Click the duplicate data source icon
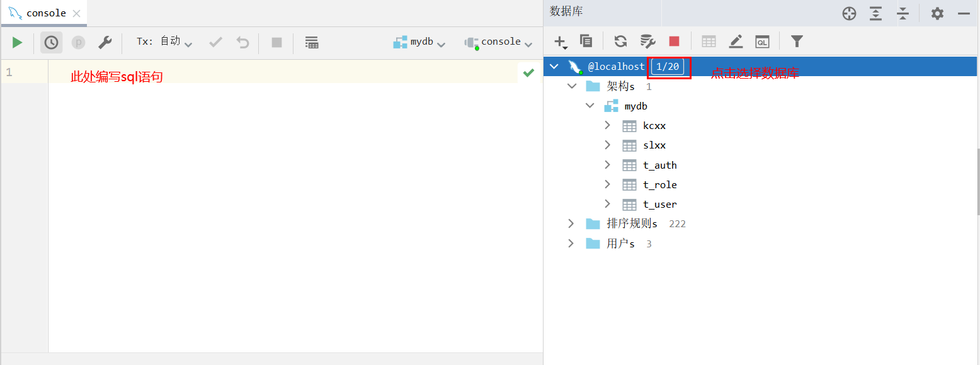Viewport: 980px width, 365px height. point(586,41)
